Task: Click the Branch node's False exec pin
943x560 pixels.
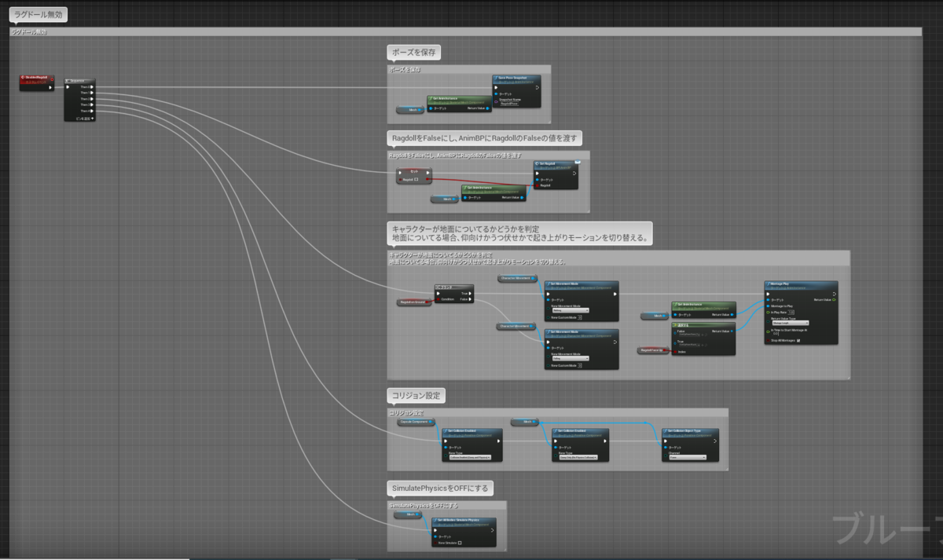Action: 470,299
